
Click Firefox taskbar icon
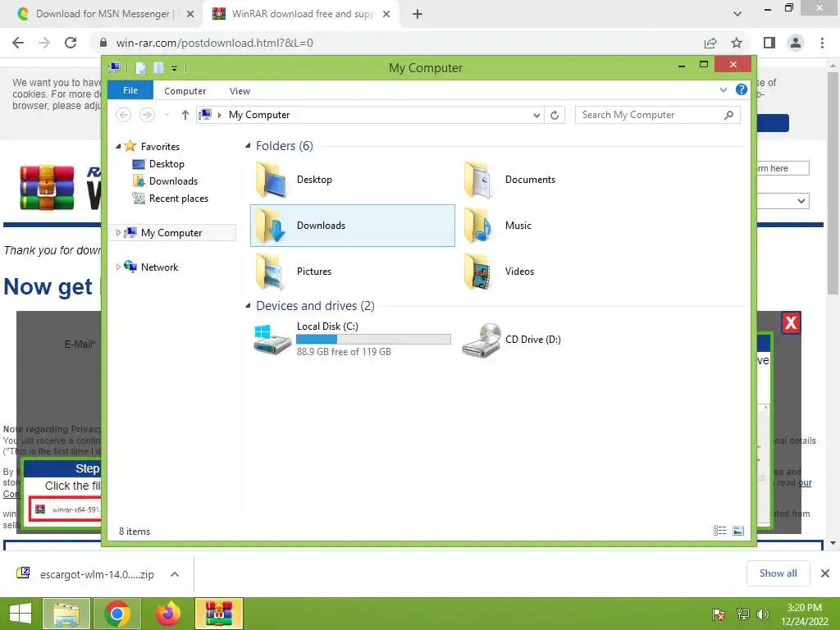coord(167,614)
